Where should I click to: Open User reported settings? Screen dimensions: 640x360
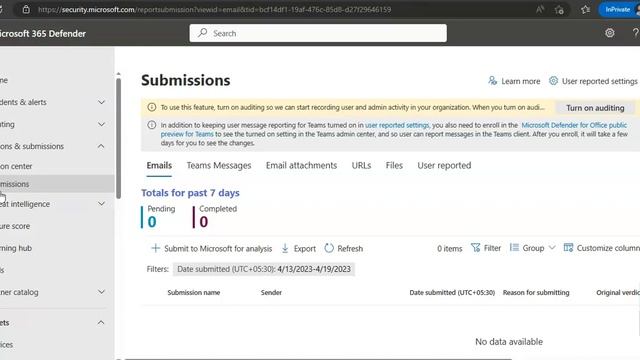pos(599,81)
